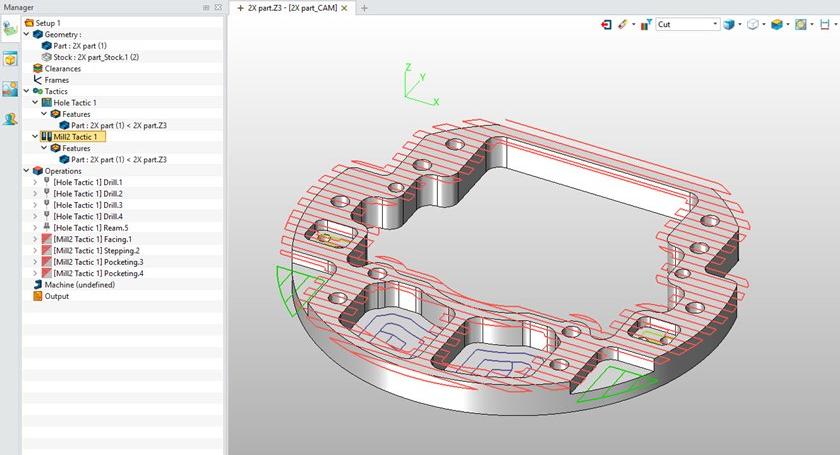Click the highlighter marker toolbar icon
Image resolution: width=840 pixels, height=455 pixels.
[x=622, y=25]
